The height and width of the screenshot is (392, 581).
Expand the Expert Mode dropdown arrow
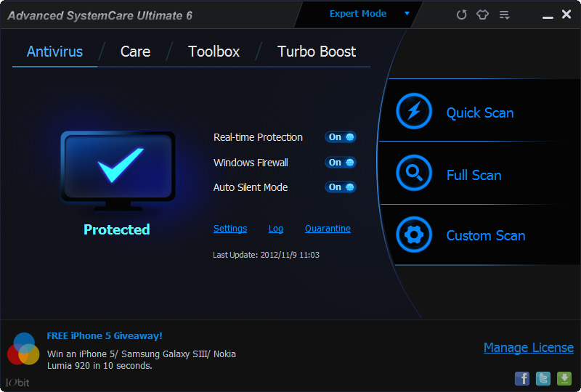click(x=407, y=14)
